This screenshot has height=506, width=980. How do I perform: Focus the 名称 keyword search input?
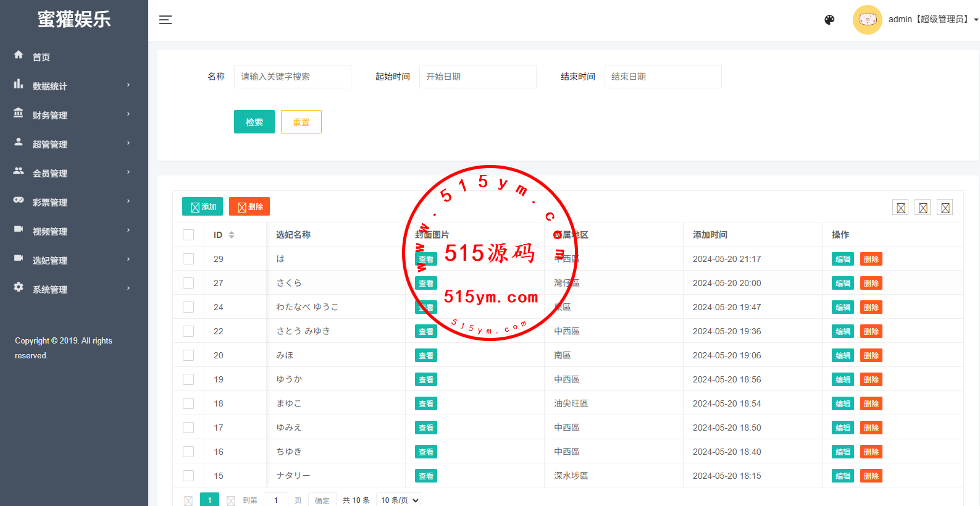coord(292,77)
